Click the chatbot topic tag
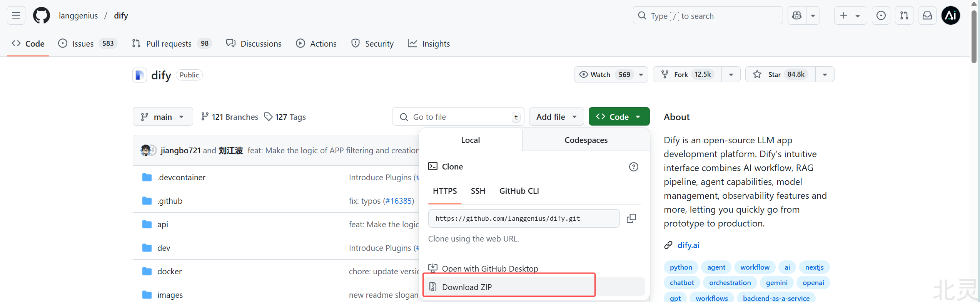Image resolution: width=980 pixels, height=302 pixels. coord(682,283)
